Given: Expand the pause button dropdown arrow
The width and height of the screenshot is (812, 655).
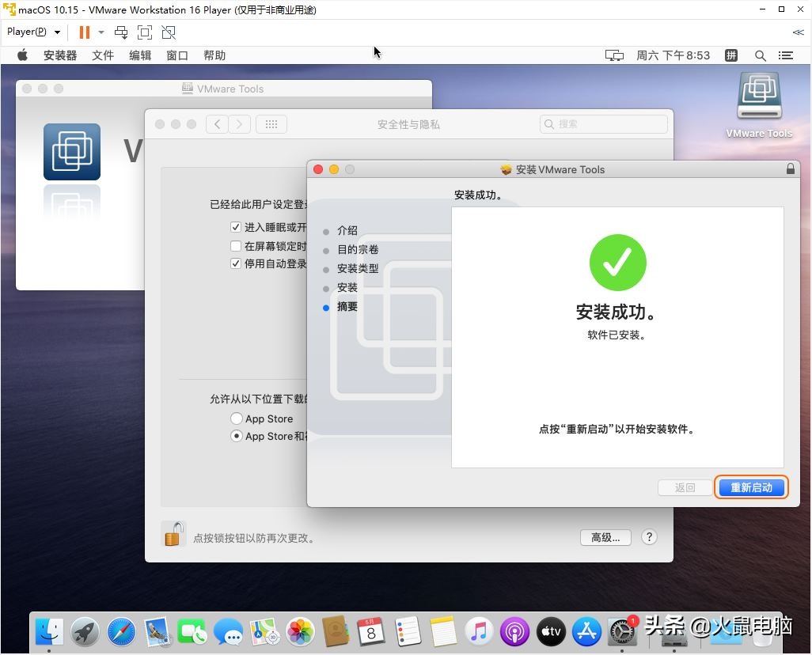Looking at the screenshot, I should coord(101,32).
